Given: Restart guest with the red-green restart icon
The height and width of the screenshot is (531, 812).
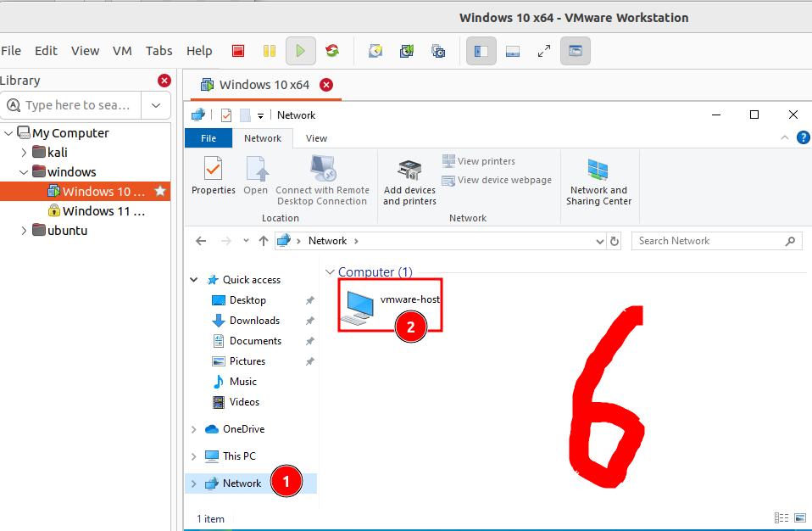Looking at the screenshot, I should (x=332, y=51).
